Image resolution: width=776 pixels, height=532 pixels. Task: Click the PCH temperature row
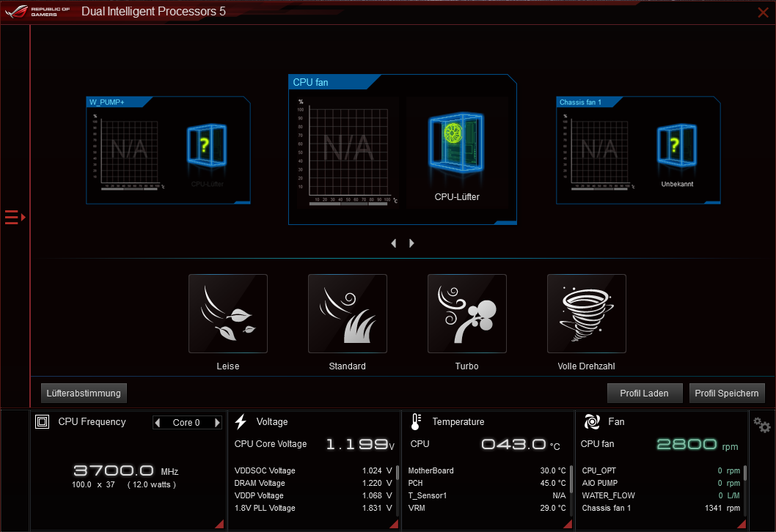tap(487, 483)
